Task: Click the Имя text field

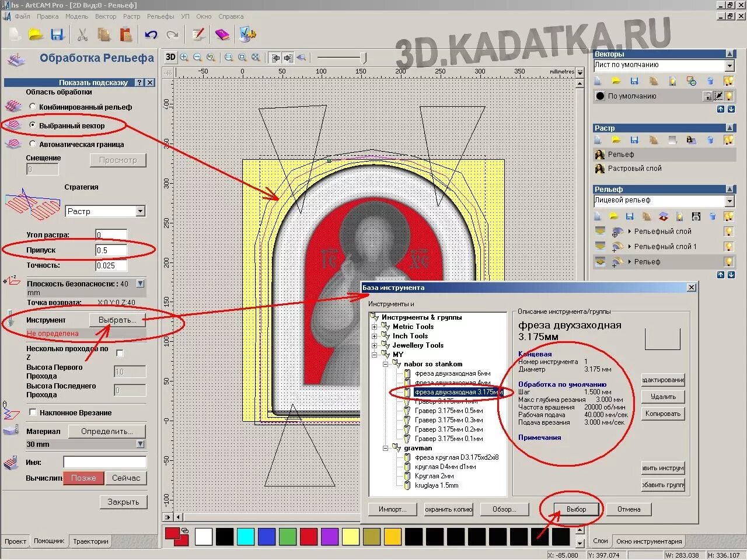Action: pyautogui.click(x=104, y=462)
